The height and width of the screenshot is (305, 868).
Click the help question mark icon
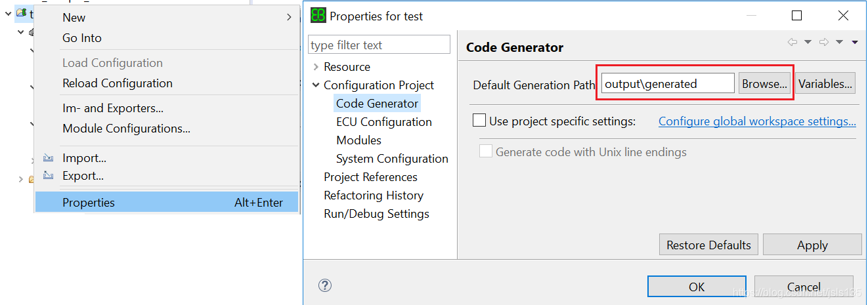point(324,285)
